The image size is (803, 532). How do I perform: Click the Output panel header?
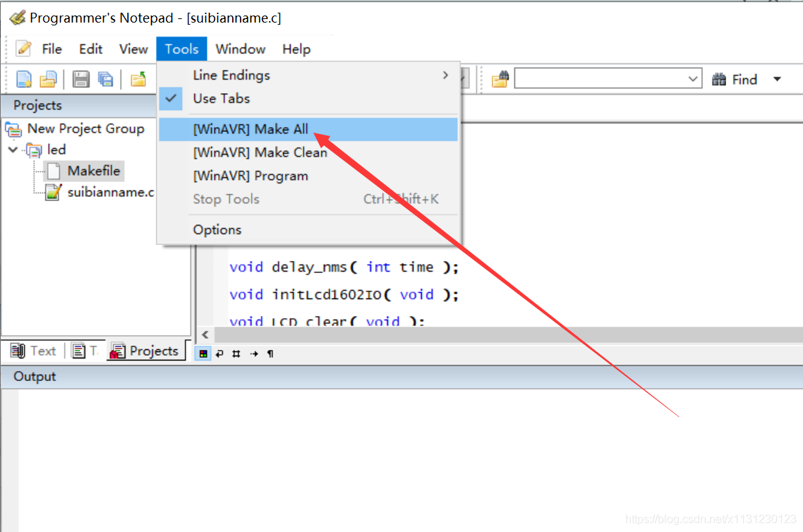pyautogui.click(x=401, y=377)
